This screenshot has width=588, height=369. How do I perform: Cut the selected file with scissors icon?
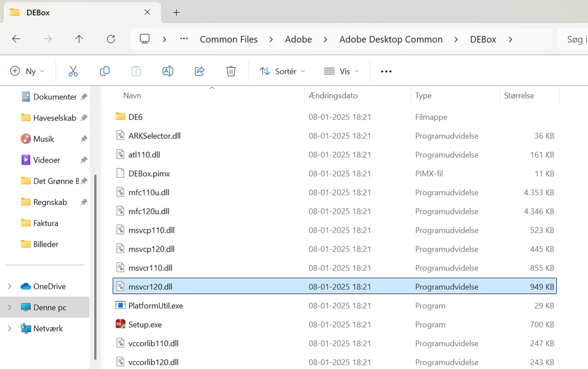pos(73,71)
